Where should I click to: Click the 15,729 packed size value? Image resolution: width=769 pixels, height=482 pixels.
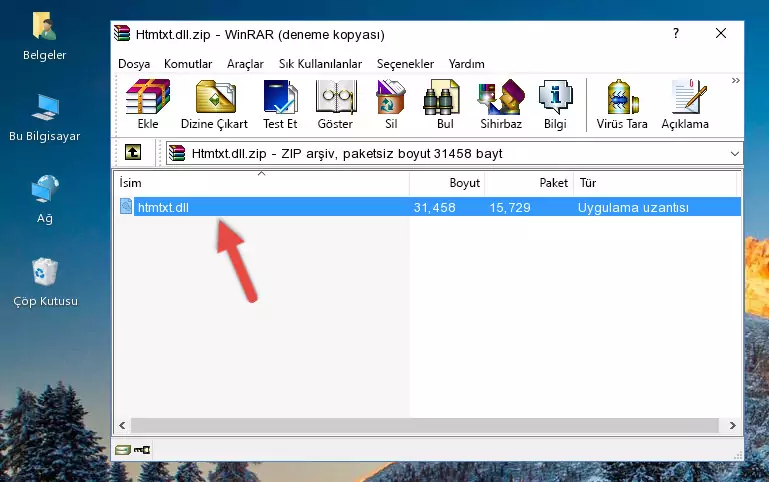pos(510,207)
